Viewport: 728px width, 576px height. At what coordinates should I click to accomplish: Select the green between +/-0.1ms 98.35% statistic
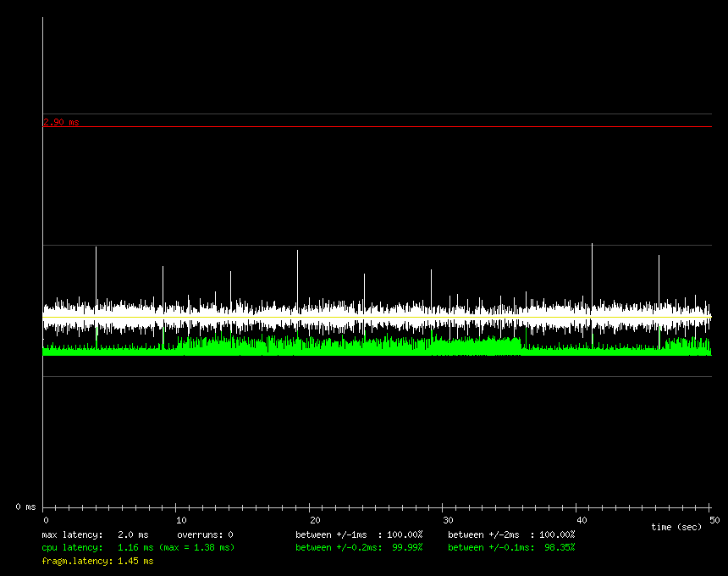(x=511, y=547)
